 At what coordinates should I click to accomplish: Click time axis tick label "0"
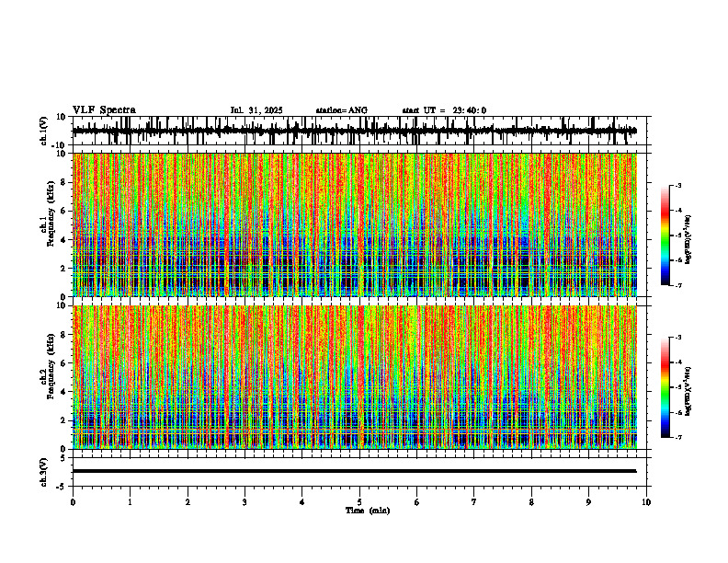(73, 502)
